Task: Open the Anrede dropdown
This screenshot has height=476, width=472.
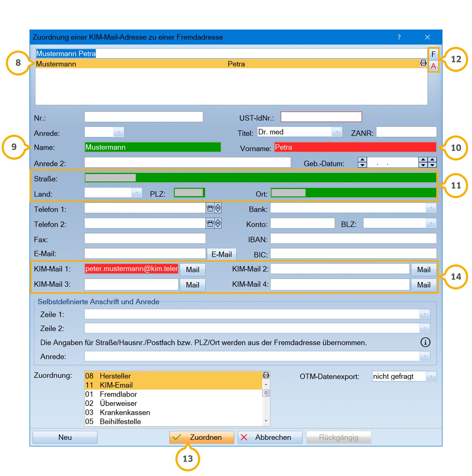Action: [x=119, y=132]
